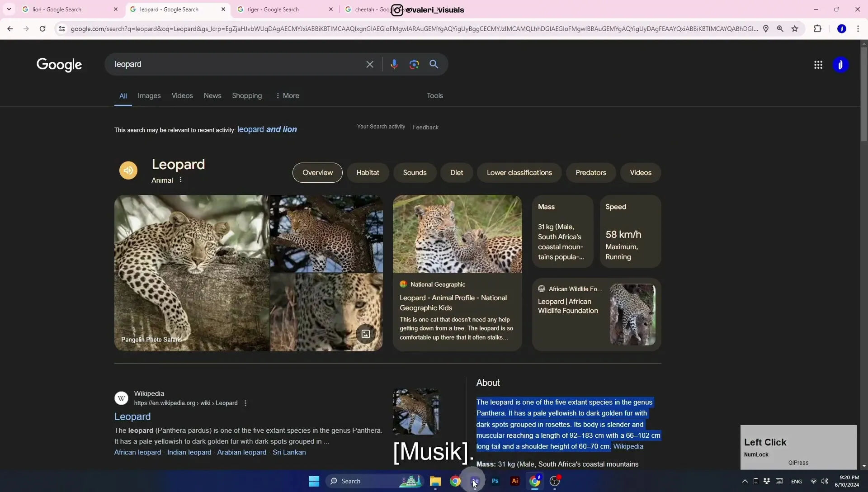Follow the 'leopard and lion' suggestion link

pos(267,130)
